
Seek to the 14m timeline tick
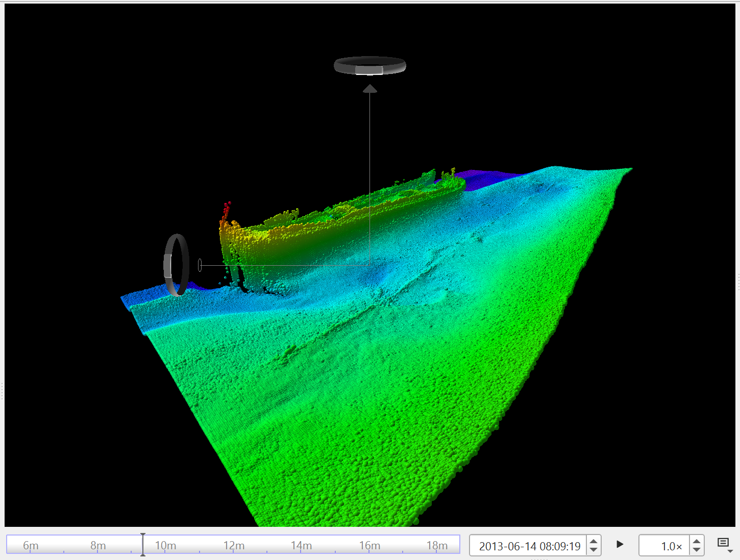(x=301, y=546)
